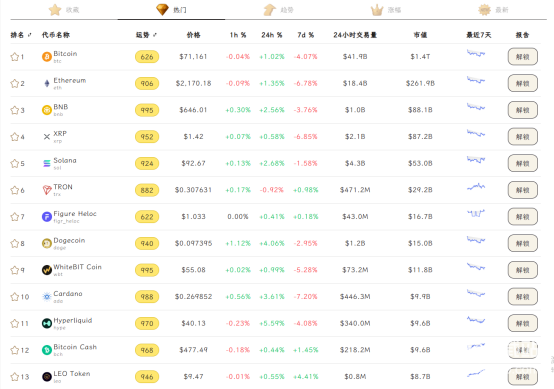Screen dimensions: 554x389
Task: Star XRP as a favorite
Action: [x=14, y=137]
